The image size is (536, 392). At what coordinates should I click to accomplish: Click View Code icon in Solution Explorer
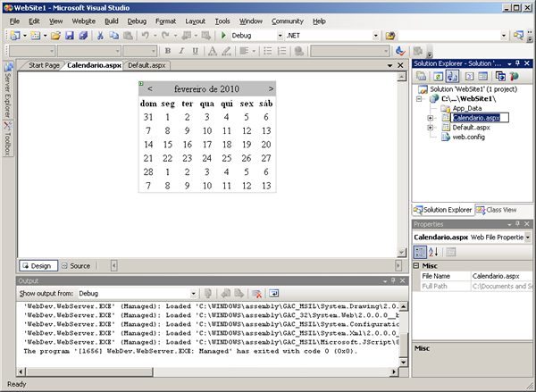[x=469, y=76]
